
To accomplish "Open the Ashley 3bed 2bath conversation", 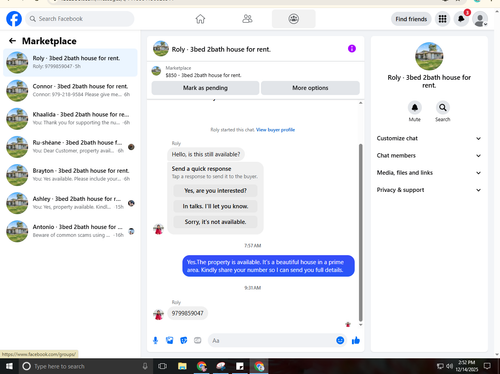I will pyautogui.click(x=70, y=203).
